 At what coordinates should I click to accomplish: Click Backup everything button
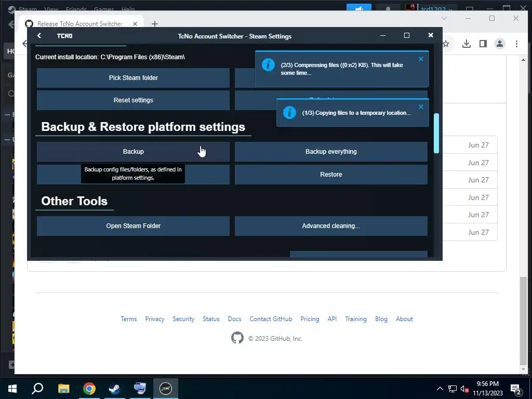pyautogui.click(x=331, y=152)
